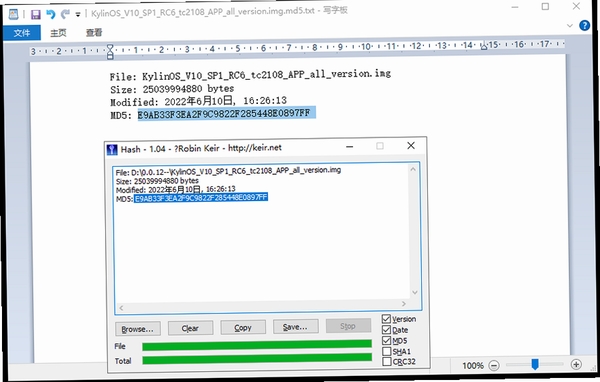Uncheck the Version checkbox
600x382 pixels.
(x=387, y=319)
